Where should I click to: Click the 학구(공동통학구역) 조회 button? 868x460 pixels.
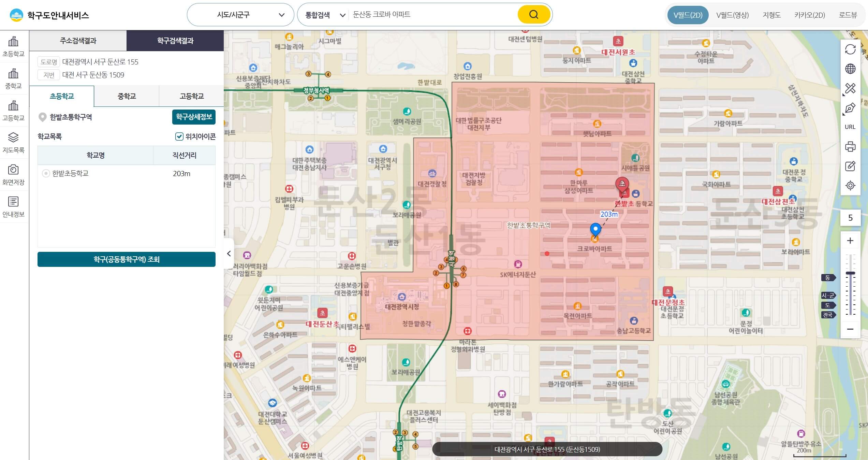click(x=126, y=259)
